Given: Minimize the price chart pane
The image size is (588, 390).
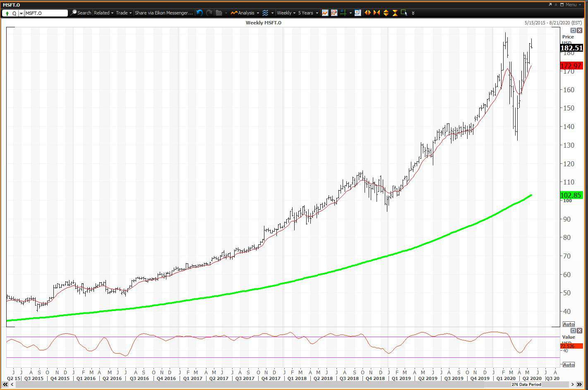Looking at the screenshot, I should coord(573,31).
